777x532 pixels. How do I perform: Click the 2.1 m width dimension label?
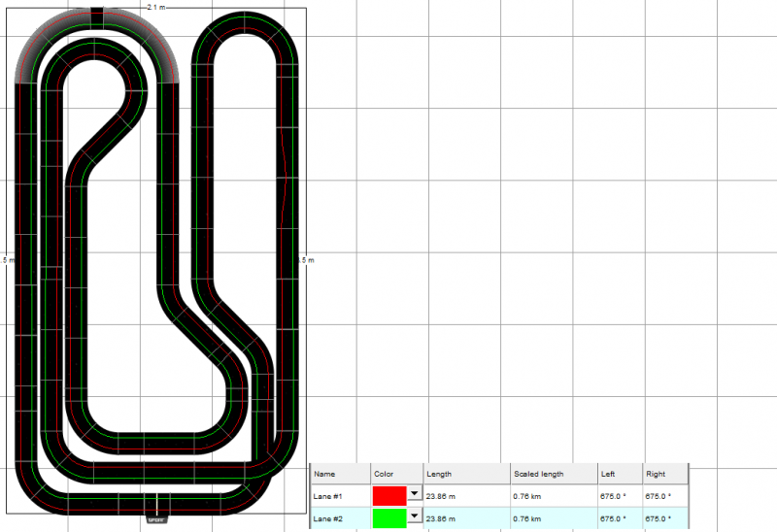[x=155, y=6]
